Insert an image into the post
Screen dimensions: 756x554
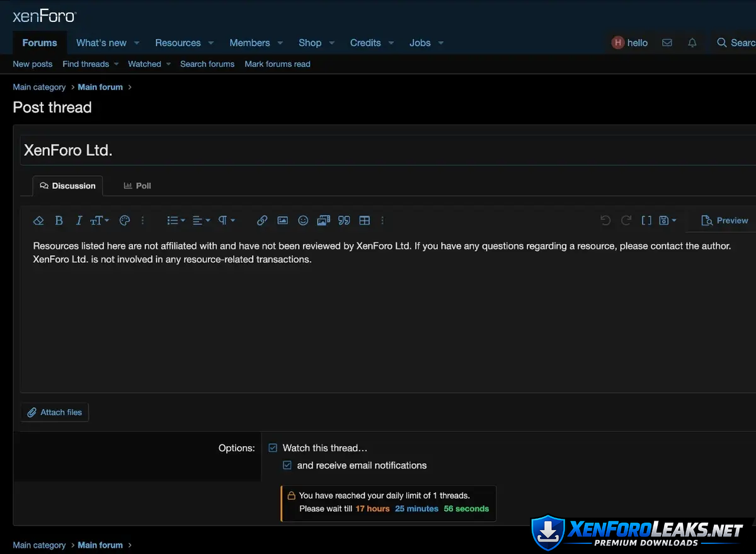[x=283, y=221]
